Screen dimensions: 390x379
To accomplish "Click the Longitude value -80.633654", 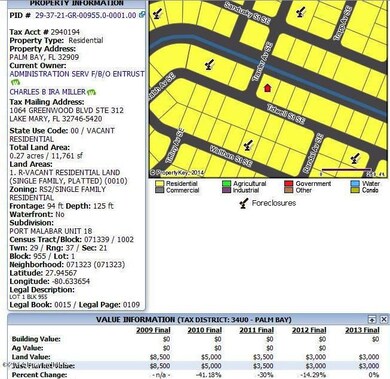I will [71, 281].
